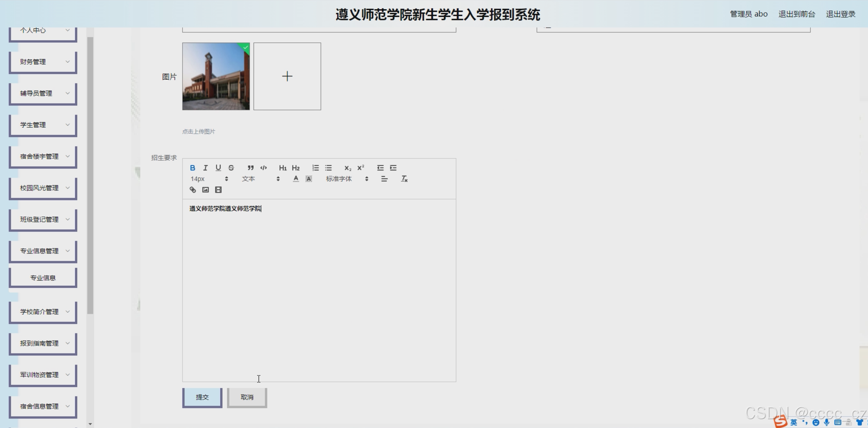Click the strikethrough icon
Screen dimensions: 868x428
pyautogui.click(x=231, y=168)
